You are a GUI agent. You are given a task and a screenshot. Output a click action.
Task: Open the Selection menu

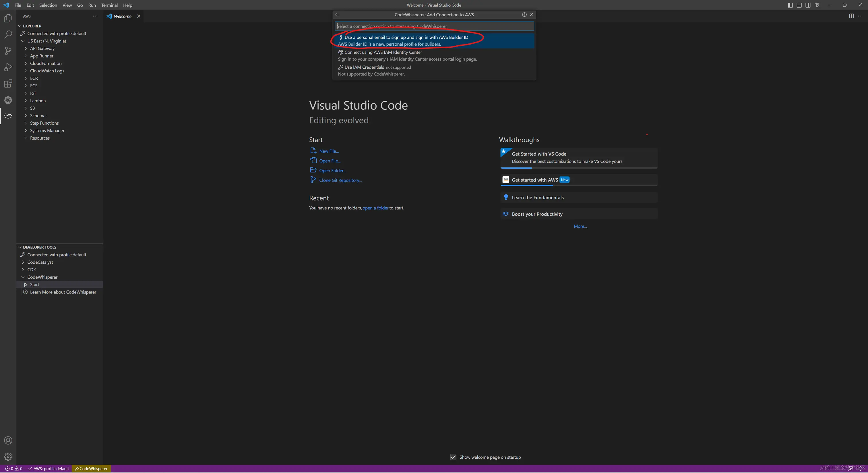click(48, 5)
